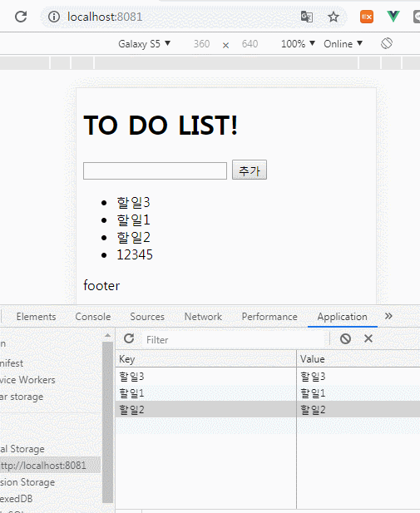Click the 할일1 value cell

point(358,393)
